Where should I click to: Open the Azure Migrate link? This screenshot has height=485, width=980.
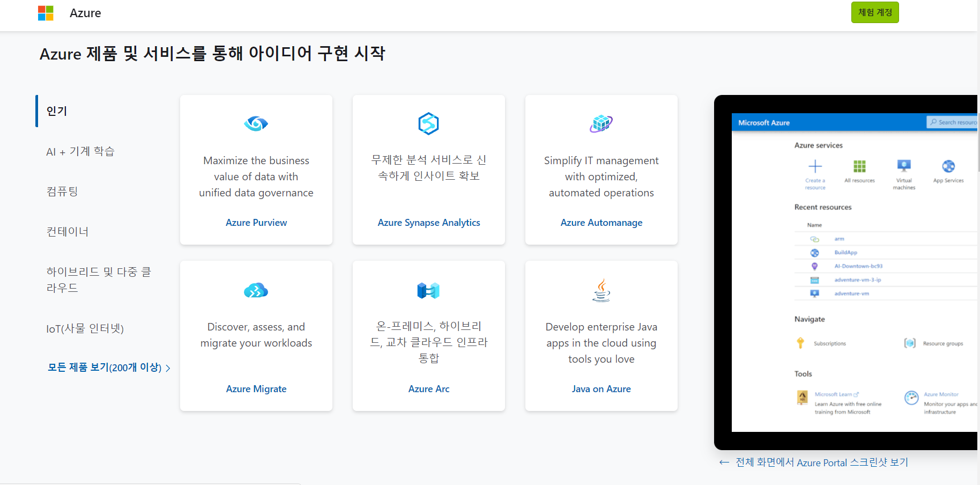(x=256, y=389)
